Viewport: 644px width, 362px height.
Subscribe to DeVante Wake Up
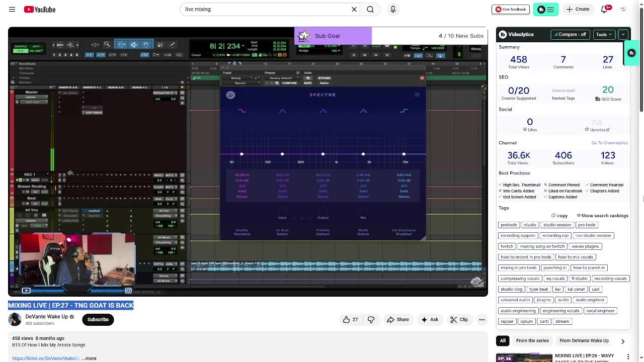(98, 320)
